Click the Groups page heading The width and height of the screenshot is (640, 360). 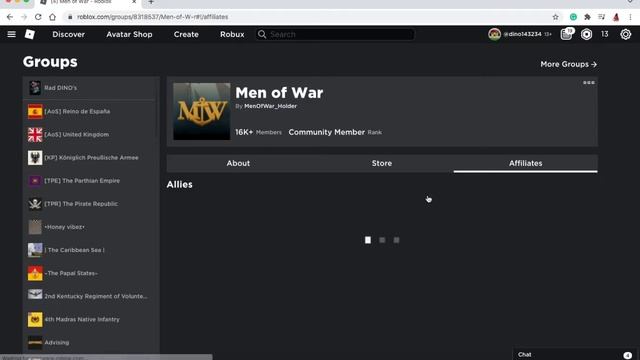pos(50,62)
